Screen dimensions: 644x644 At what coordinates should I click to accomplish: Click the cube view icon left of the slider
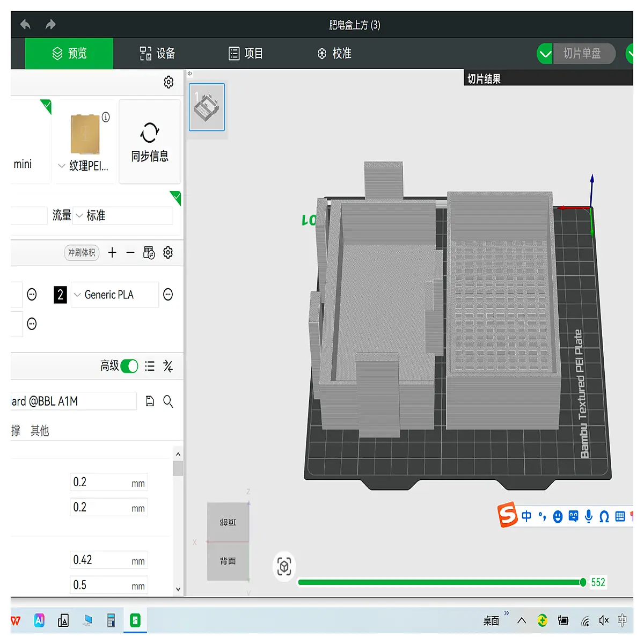coord(284,566)
